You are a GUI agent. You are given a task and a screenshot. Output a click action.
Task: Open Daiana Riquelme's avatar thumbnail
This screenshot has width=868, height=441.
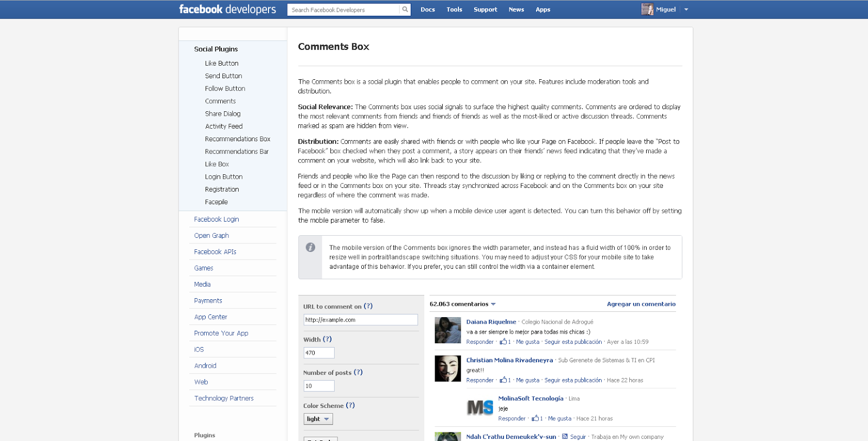(x=448, y=330)
